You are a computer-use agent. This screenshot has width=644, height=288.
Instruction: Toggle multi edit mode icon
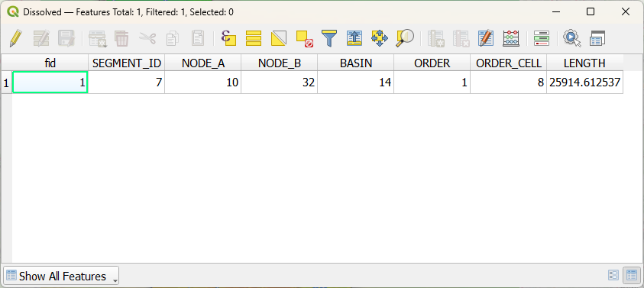(41, 38)
